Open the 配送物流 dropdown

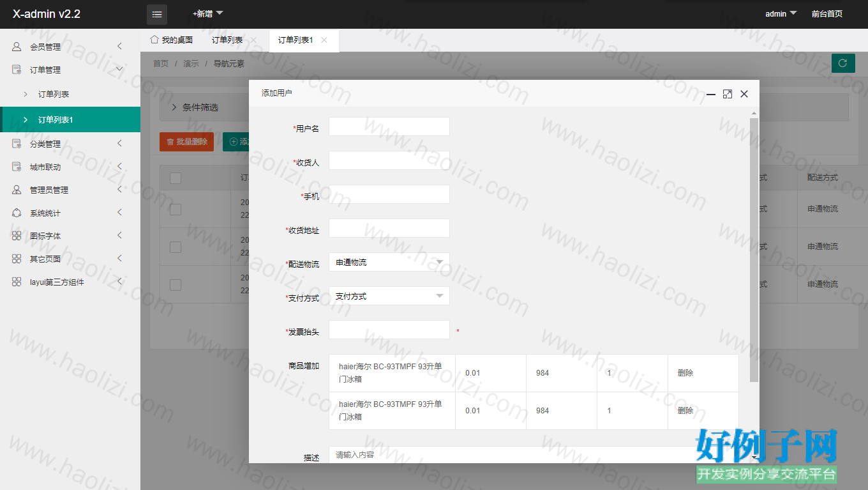pos(389,262)
